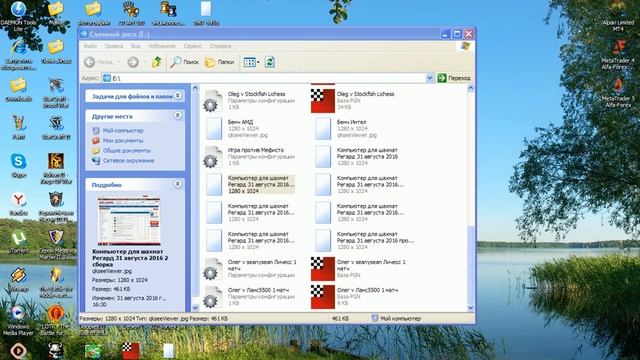Select the Беня Интел image file
The width and height of the screenshot is (640, 360).
click(347, 128)
